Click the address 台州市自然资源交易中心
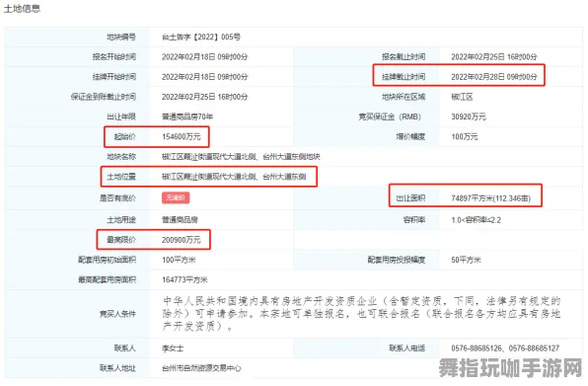The image size is (588, 386). 201,368
